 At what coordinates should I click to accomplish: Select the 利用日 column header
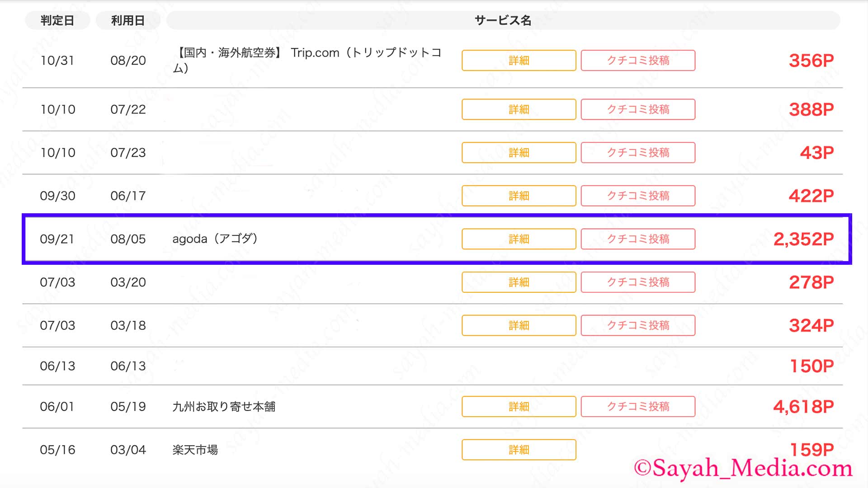click(128, 20)
